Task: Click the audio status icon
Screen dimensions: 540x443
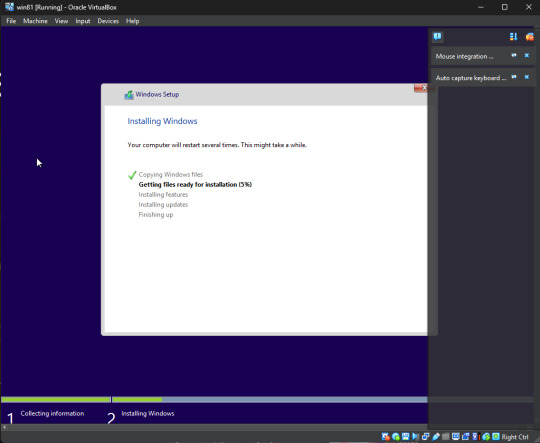Action: pyautogui.click(x=415, y=437)
